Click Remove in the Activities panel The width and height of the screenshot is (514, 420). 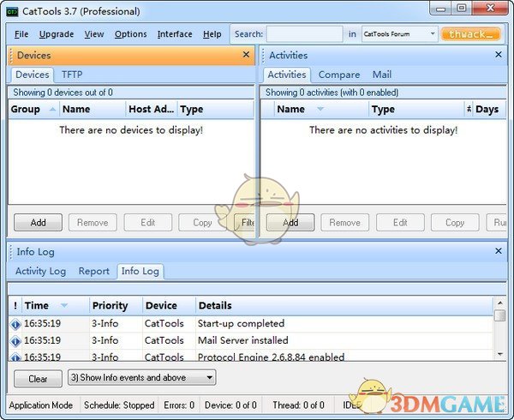point(345,223)
